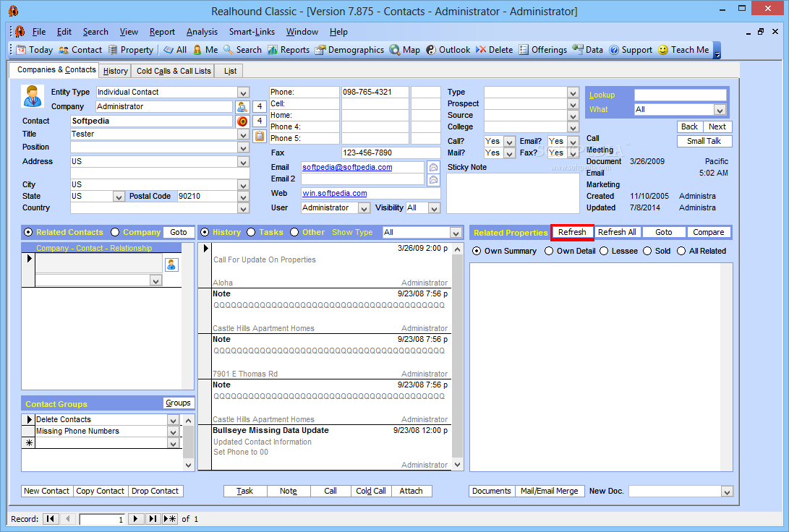The image size is (789, 532).
Task: Click the Cold Call button
Action: [371, 491]
